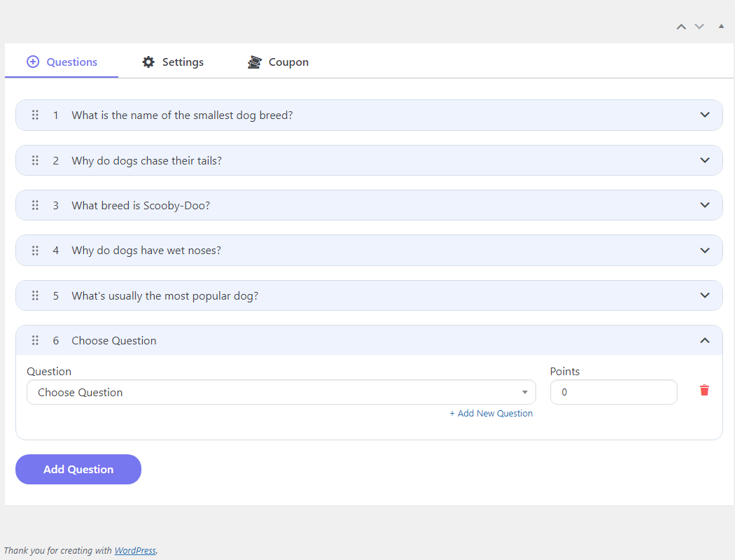Click the gear icon on Settings tab
Image resolution: width=735 pixels, height=560 pixels.
pos(148,62)
